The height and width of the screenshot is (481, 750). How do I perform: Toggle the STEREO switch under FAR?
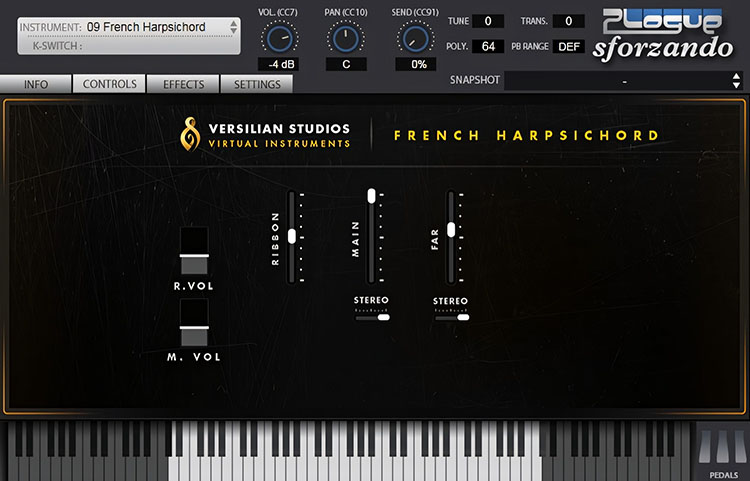452,317
